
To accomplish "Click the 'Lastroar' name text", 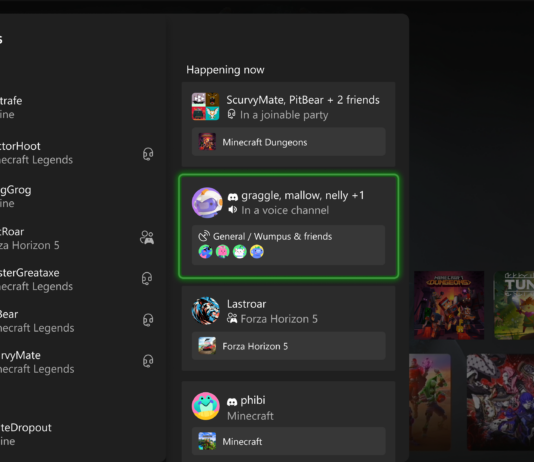I will tap(247, 304).
